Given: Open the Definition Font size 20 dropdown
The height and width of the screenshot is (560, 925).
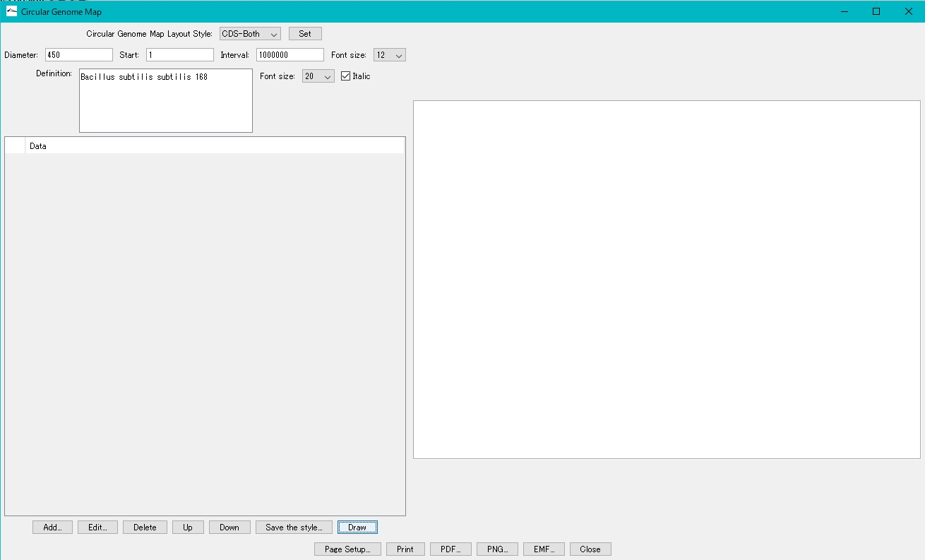Looking at the screenshot, I should [x=318, y=76].
